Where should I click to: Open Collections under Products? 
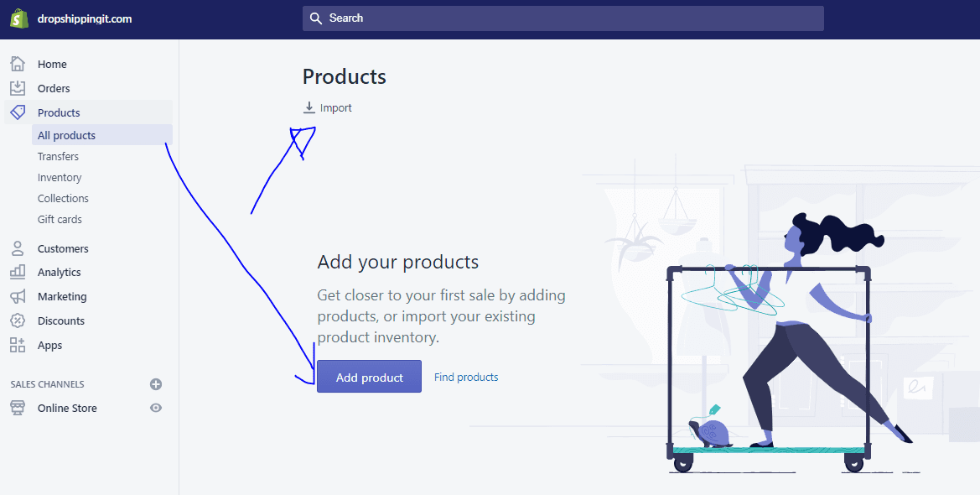63,198
